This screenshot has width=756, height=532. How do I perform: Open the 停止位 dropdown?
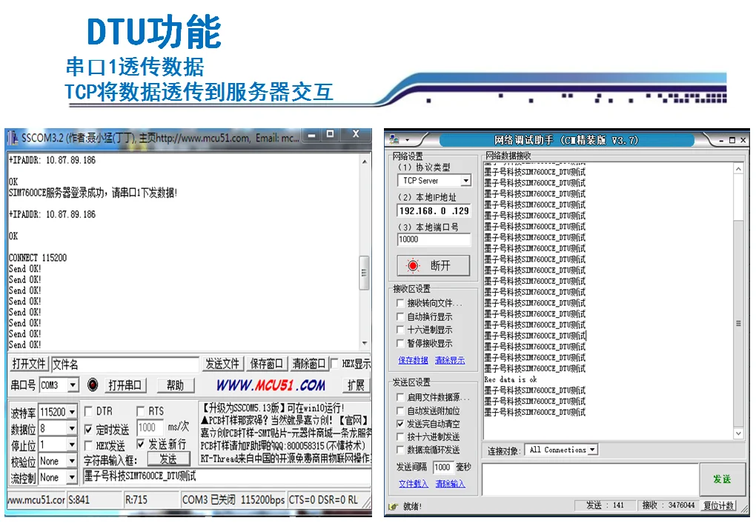(x=73, y=445)
